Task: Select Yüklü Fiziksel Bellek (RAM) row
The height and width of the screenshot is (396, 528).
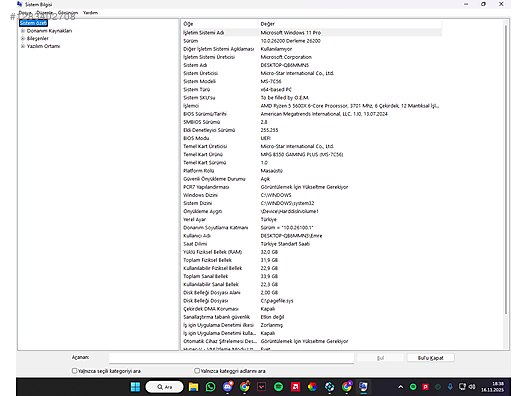Action: tap(311, 252)
